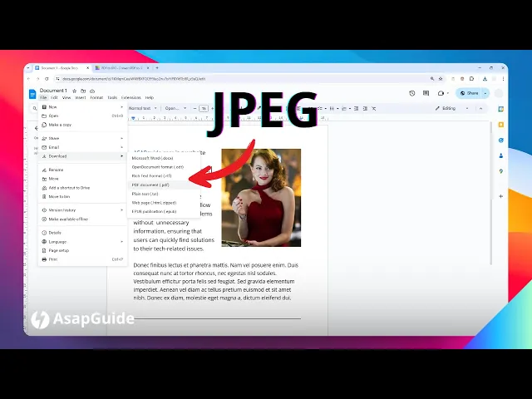Screen dimensions: 532x399
Task: Click the bookmark star in address bar
Action: click(441, 79)
